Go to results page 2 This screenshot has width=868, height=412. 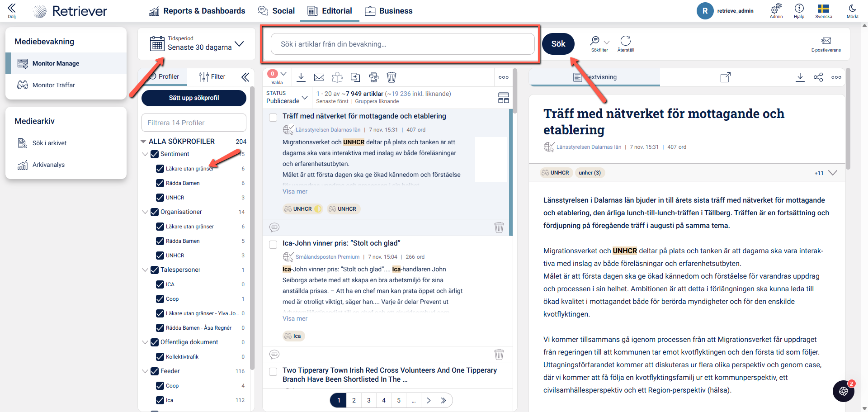(x=354, y=400)
